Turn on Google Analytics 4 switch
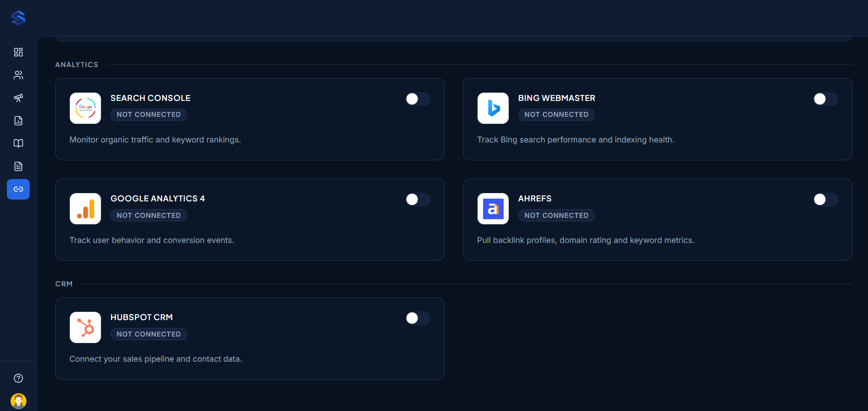Viewport: 868px width, 411px height. pyautogui.click(x=418, y=200)
